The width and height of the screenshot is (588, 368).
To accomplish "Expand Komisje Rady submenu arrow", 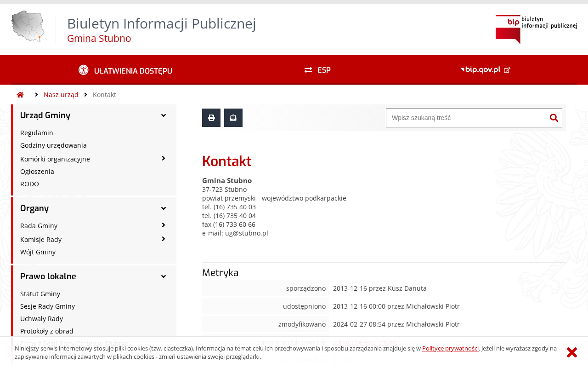I will (163, 239).
